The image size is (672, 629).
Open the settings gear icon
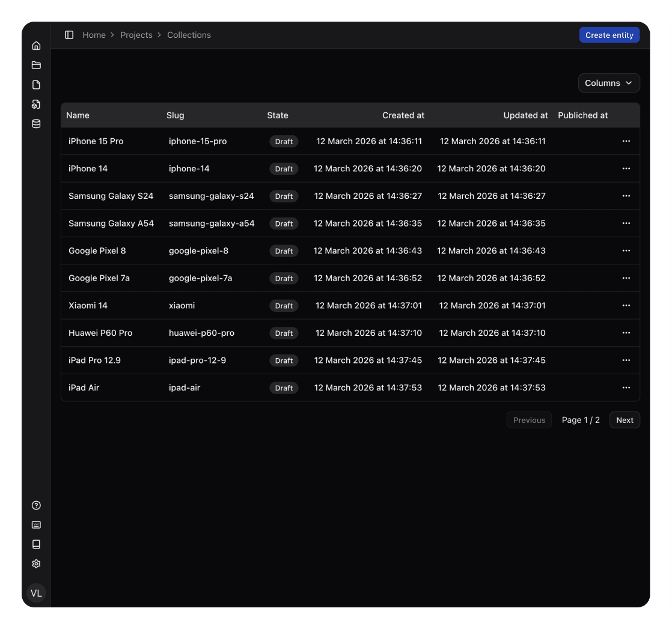pos(36,564)
